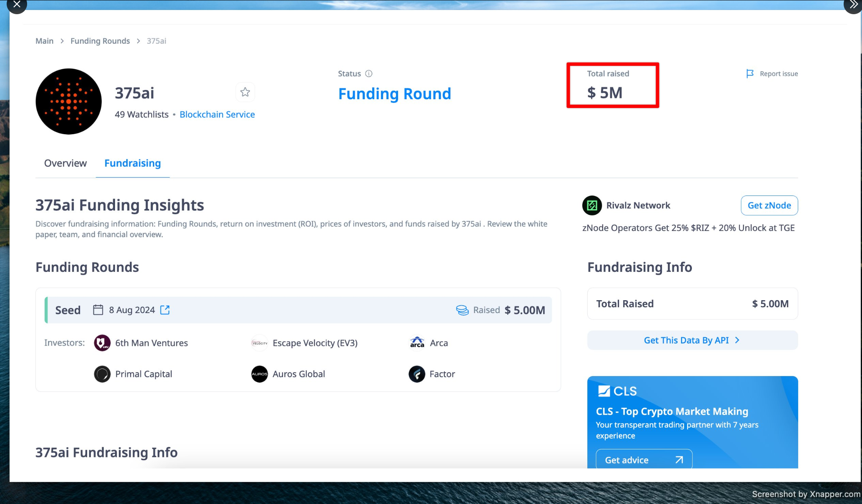The height and width of the screenshot is (504, 862).
Task: Click the Total Raised $ 5.00M value
Action: tap(770, 303)
